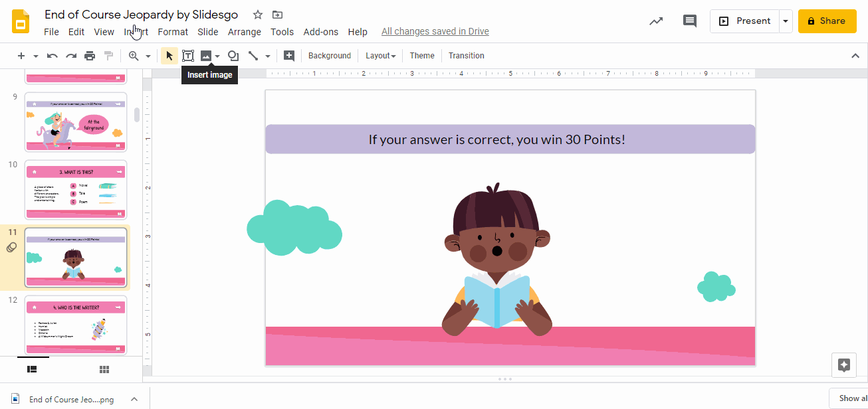Open the Edit menu
The image size is (868, 409).
[x=76, y=32]
